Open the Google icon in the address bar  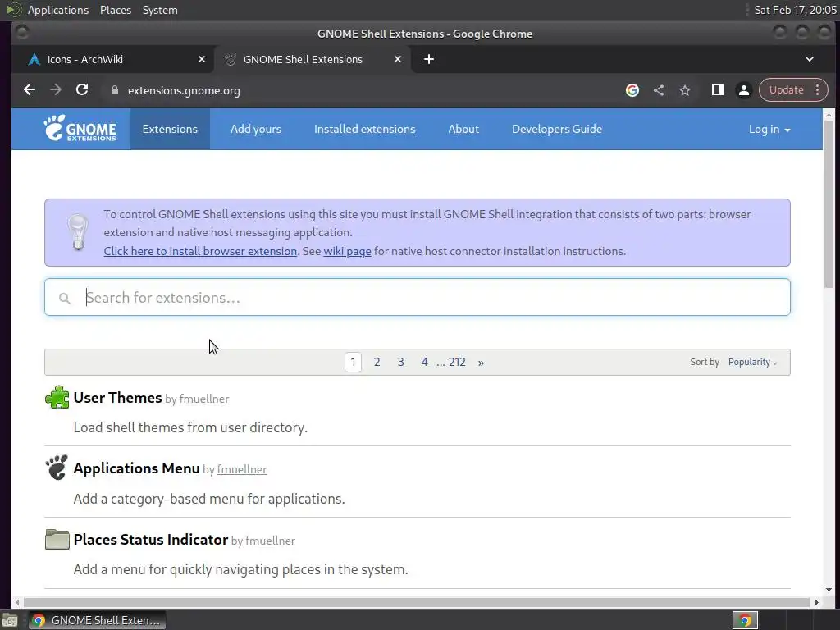point(632,90)
